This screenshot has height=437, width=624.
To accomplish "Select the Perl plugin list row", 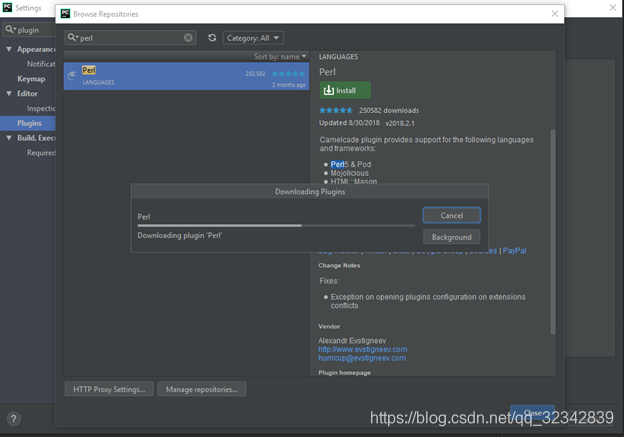I will [186, 76].
